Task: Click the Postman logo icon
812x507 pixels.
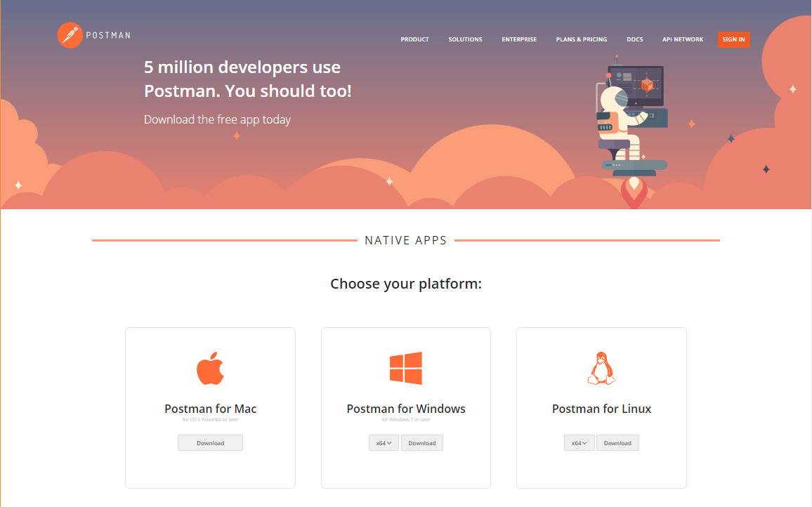Action: pyautogui.click(x=70, y=35)
